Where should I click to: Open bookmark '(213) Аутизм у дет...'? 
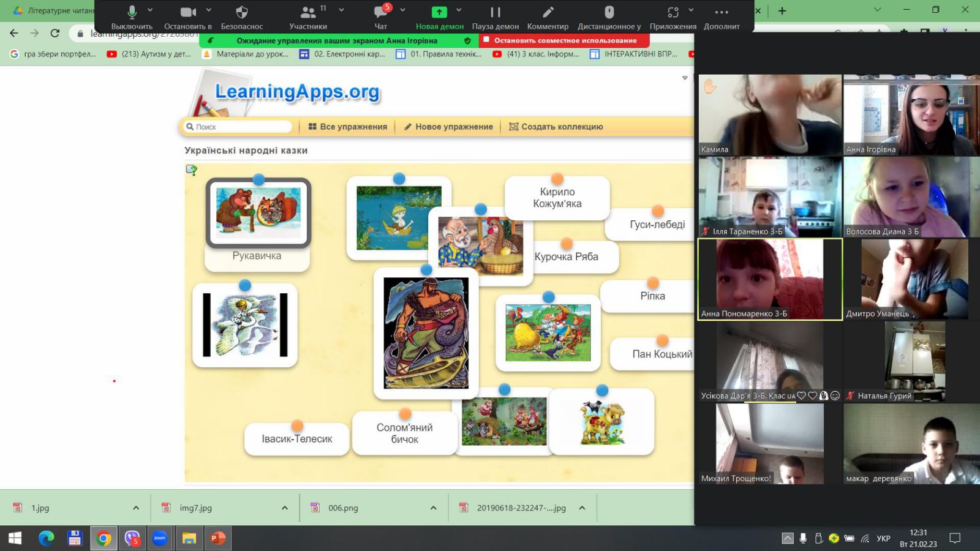pyautogui.click(x=149, y=54)
